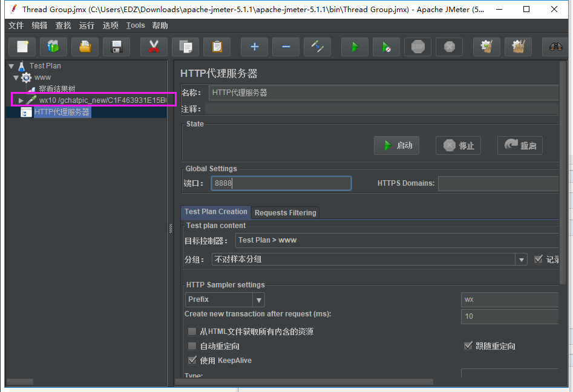573x392 pixels.
Task: Click the 端口 port field showing 8888
Action: point(281,183)
